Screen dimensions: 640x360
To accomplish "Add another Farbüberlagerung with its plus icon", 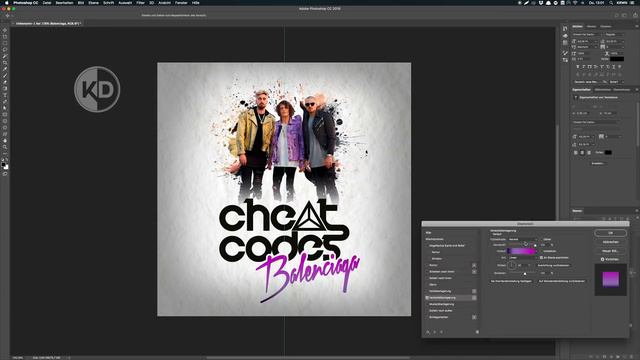I will tap(474, 291).
